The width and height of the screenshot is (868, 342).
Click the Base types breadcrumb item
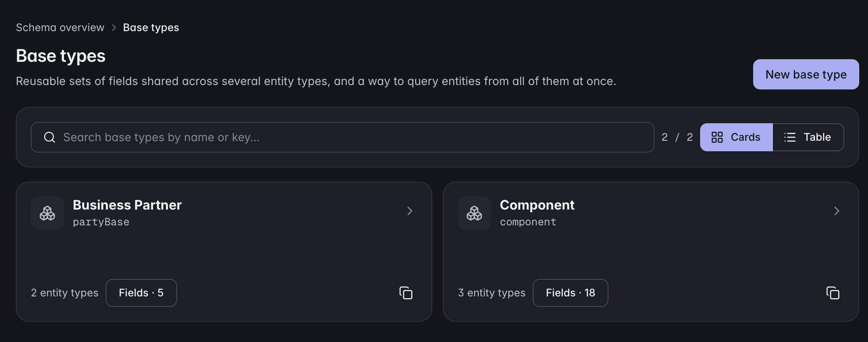[x=151, y=28]
